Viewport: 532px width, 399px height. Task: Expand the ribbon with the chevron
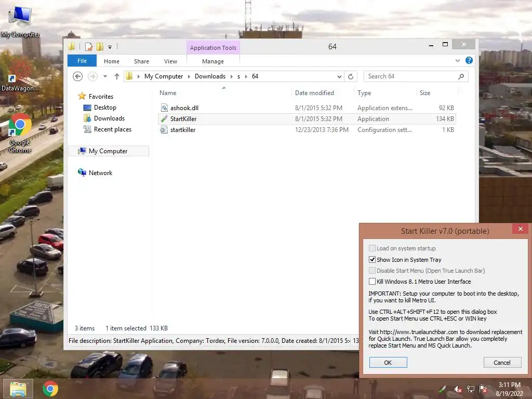[457, 60]
